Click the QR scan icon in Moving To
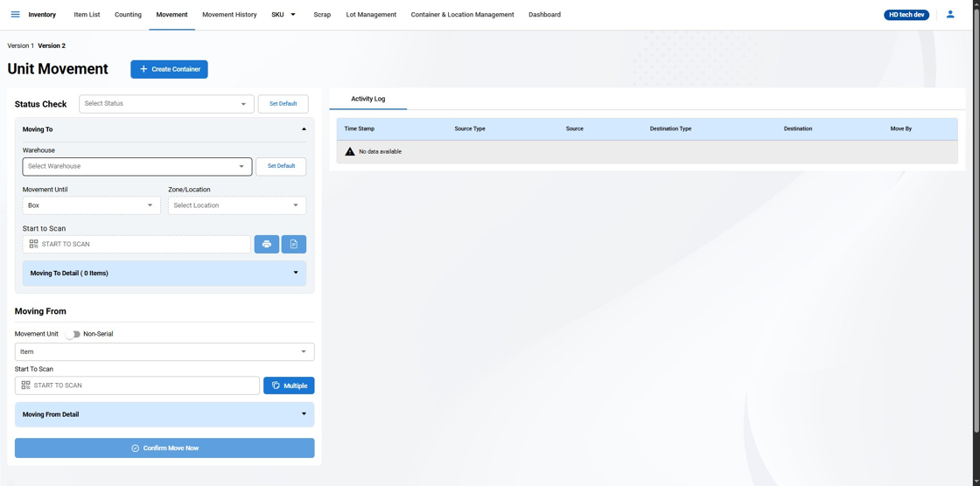Image resolution: width=980 pixels, height=486 pixels. pos(33,244)
